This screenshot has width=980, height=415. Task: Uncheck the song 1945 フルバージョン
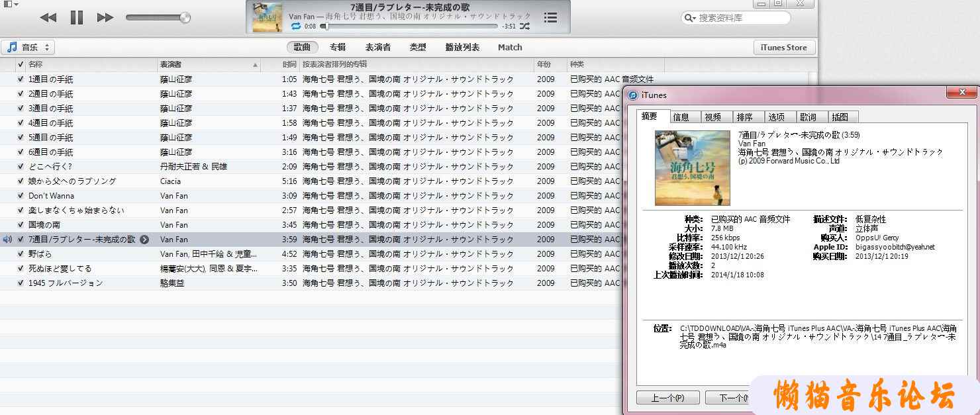point(21,283)
